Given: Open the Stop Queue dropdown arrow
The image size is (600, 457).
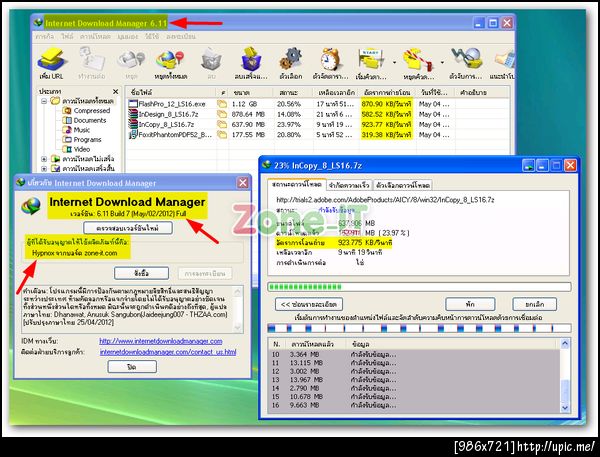Looking at the screenshot, I should click(x=442, y=62).
